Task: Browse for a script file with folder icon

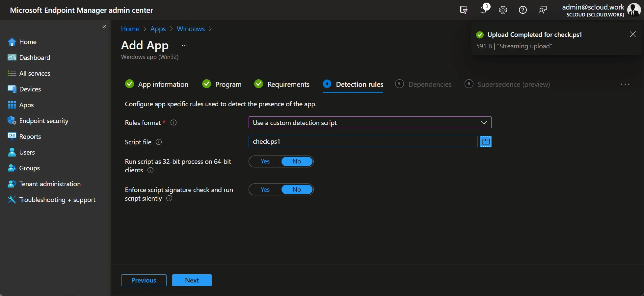Action: [x=486, y=142]
